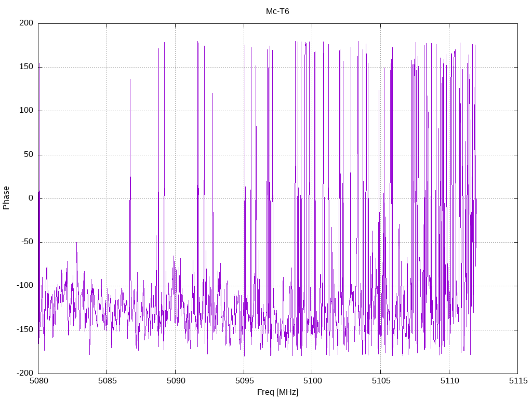Click the 5115 x-axis tick label

[518, 381]
